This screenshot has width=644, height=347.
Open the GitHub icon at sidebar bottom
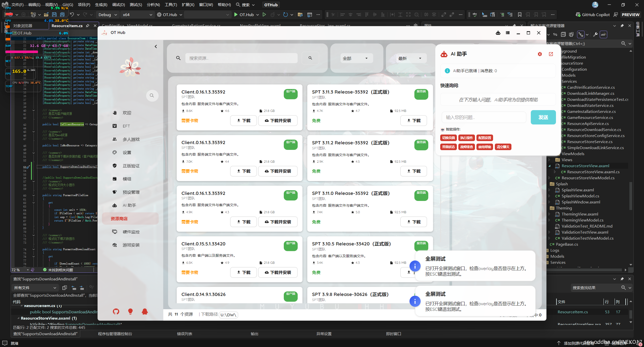point(116,312)
